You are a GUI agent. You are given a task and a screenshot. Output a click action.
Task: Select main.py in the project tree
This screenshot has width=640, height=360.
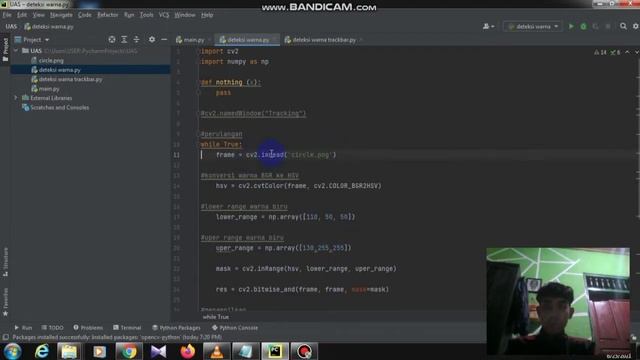point(49,89)
